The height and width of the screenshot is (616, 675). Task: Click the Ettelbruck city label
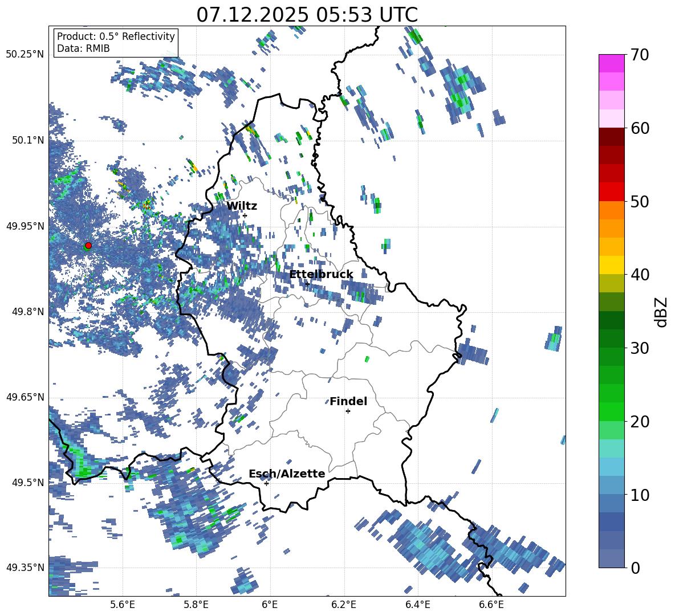point(321,274)
